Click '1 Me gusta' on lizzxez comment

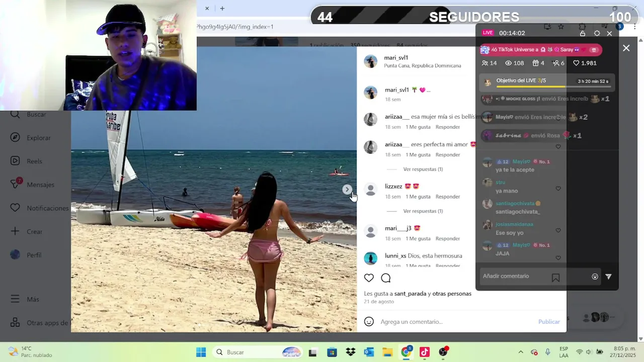pos(418,197)
